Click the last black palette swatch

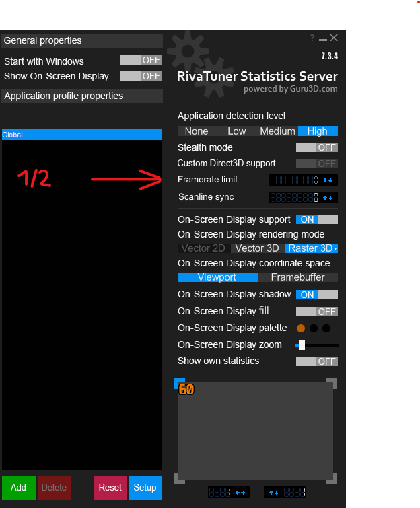[326, 328]
